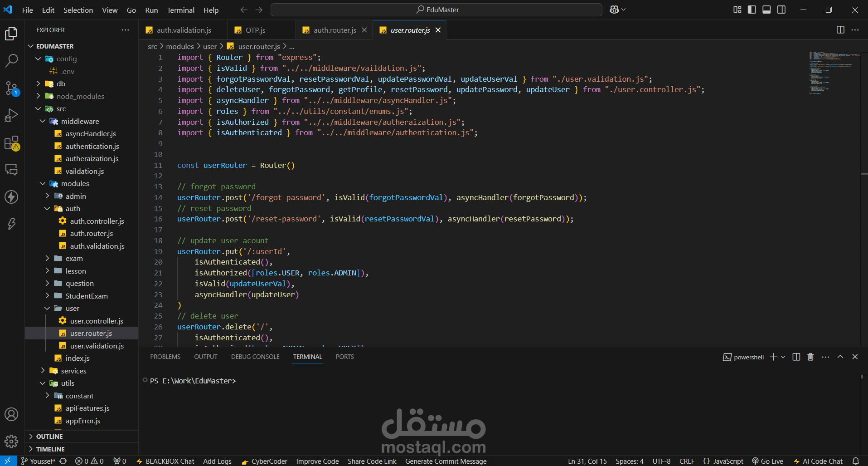Switch to PORTS panel tab
The image size is (868, 466).
click(345, 357)
